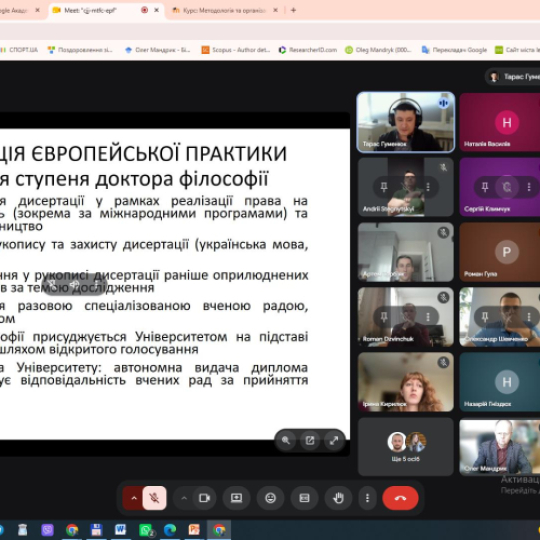Open the Перекладач Google bookmark
Image resolution: width=540 pixels, height=540 pixels.
click(454, 50)
